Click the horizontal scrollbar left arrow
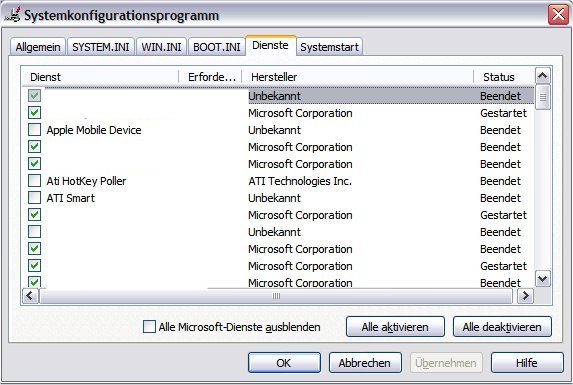The width and height of the screenshot is (573, 385). 30,296
